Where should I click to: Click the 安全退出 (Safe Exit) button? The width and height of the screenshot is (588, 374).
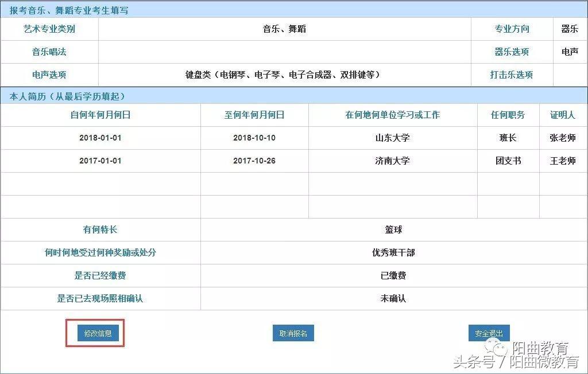[489, 333]
